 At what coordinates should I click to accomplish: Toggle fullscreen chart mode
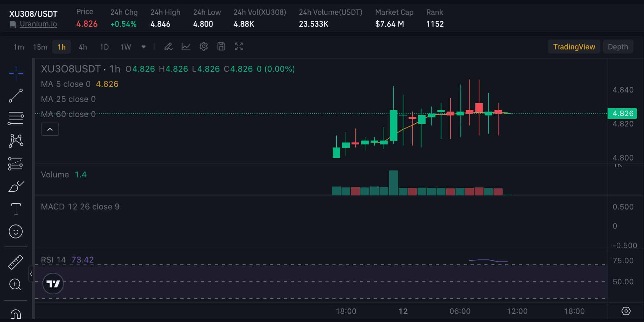[239, 47]
